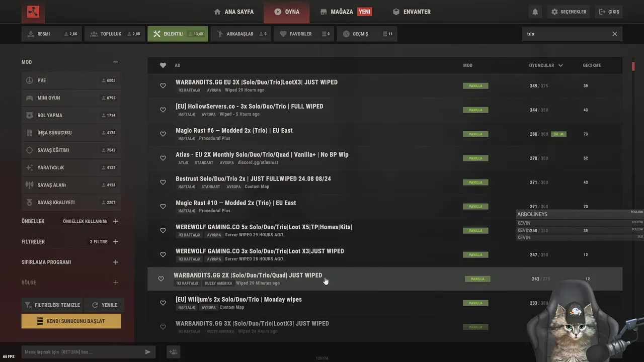
Task: Select İNŞA SUNUCUSU mode filter
Action: coord(71,133)
